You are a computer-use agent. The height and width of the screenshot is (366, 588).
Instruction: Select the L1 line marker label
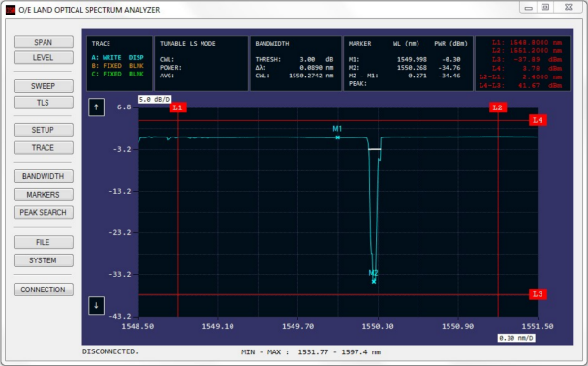point(177,107)
